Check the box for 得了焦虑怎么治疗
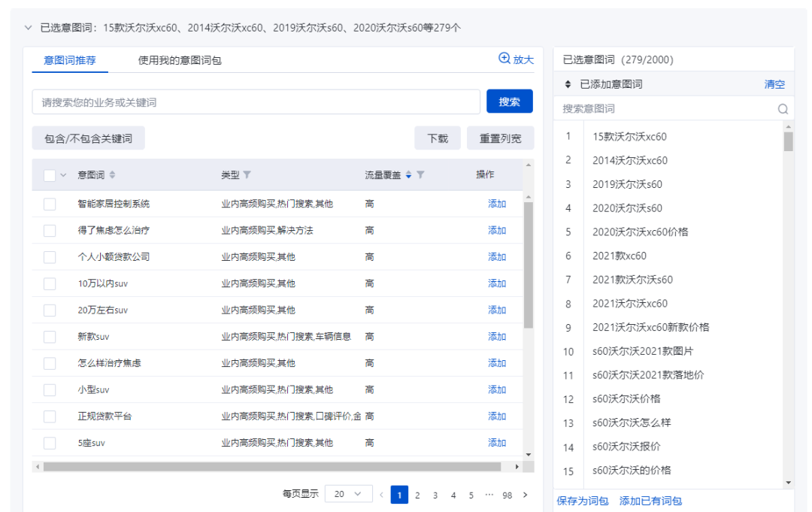 [50, 230]
